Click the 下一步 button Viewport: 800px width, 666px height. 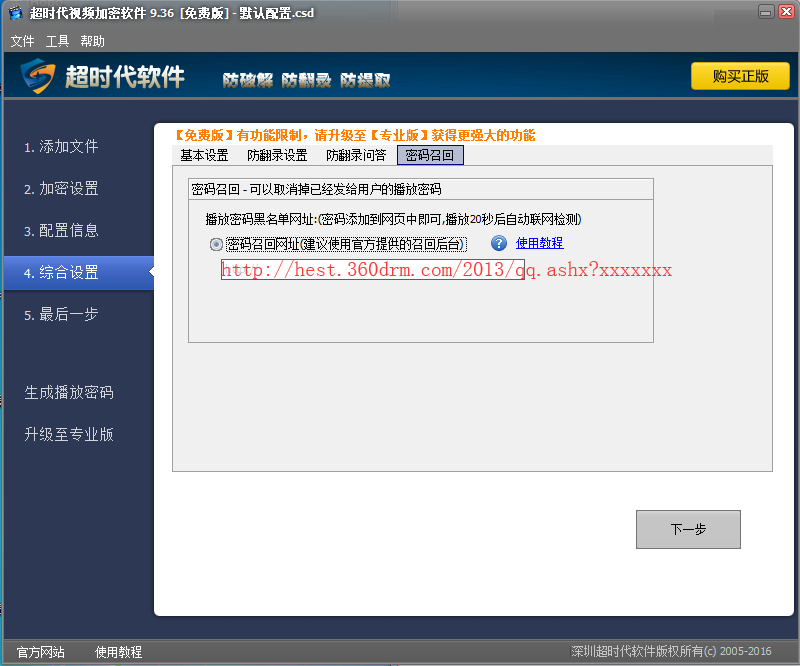click(688, 529)
